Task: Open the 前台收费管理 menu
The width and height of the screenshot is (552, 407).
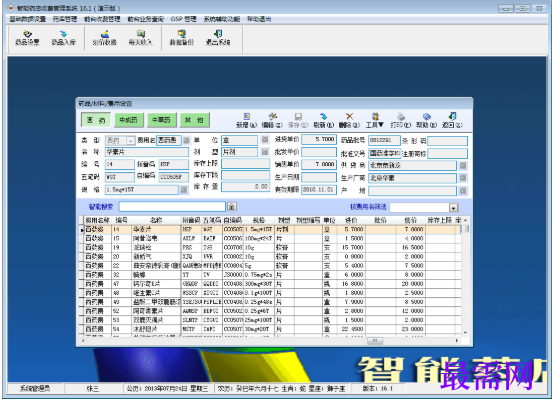Action: pos(102,19)
